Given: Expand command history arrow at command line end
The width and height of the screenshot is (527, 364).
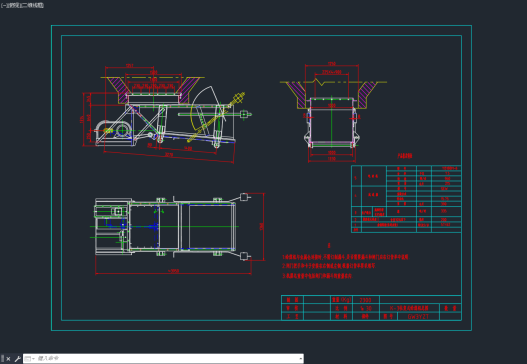Looking at the screenshot, I should tap(300, 359).
